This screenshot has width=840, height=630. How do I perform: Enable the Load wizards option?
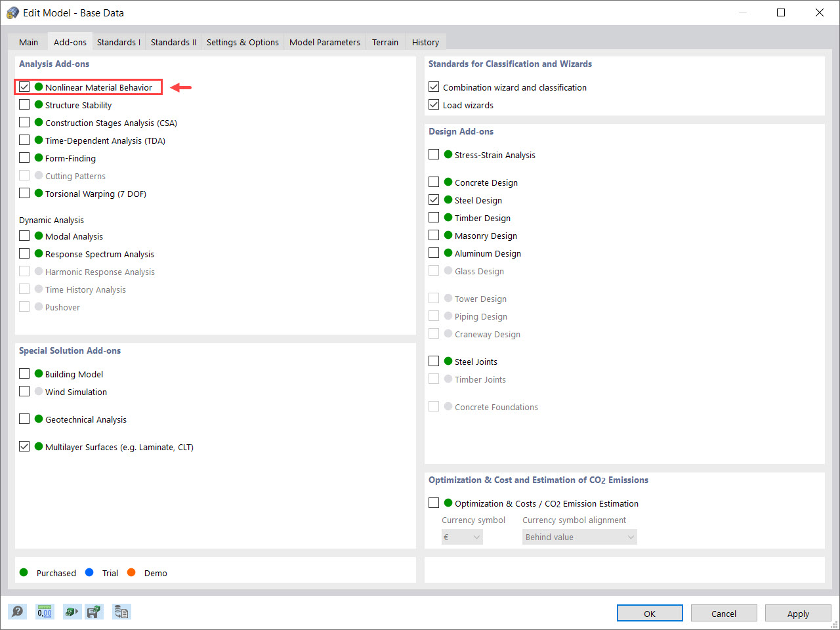(x=434, y=104)
